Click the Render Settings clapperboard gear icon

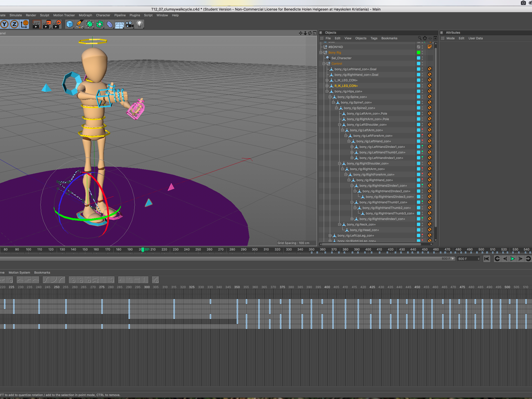click(57, 24)
